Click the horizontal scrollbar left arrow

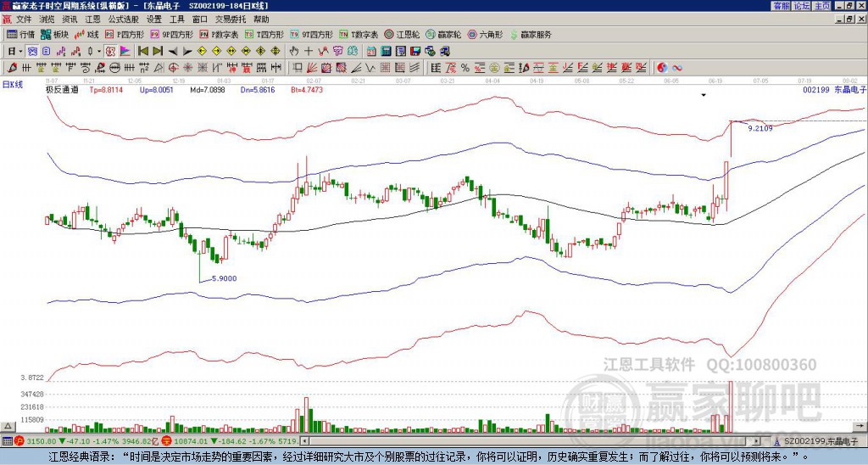click(304, 441)
